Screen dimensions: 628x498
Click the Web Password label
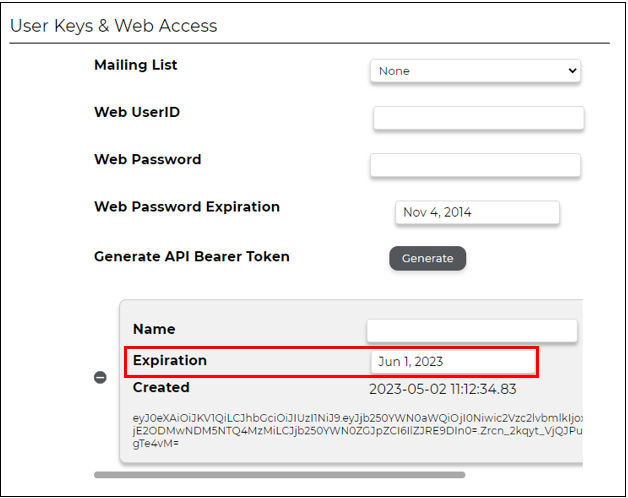pyautogui.click(x=147, y=159)
